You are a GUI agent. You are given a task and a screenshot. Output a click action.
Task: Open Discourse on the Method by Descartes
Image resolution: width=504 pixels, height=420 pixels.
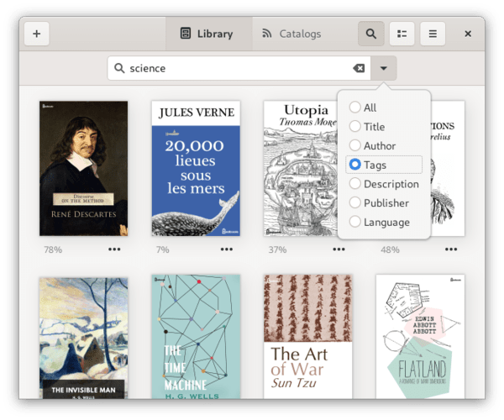(83, 168)
